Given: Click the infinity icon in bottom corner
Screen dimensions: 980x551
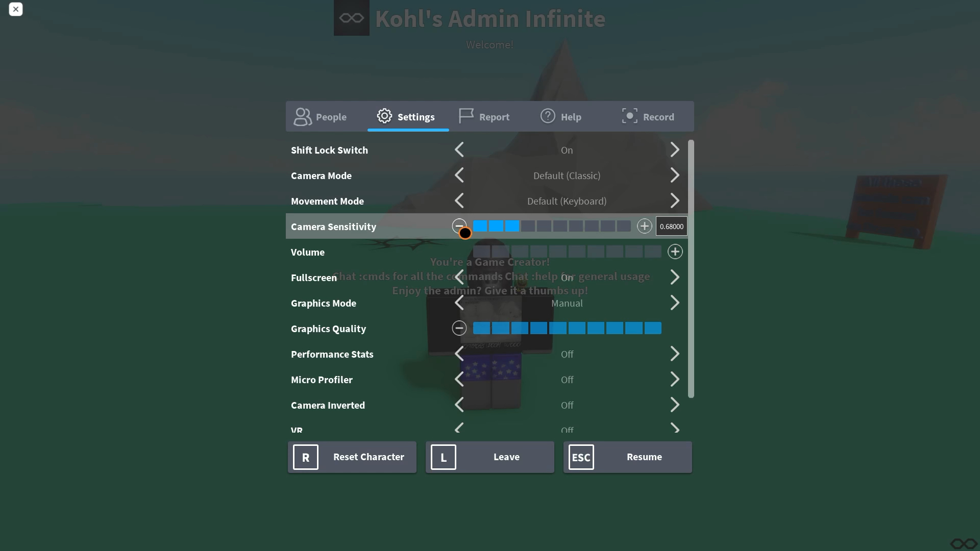Looking at the screenshot, I should pos(964,544).
